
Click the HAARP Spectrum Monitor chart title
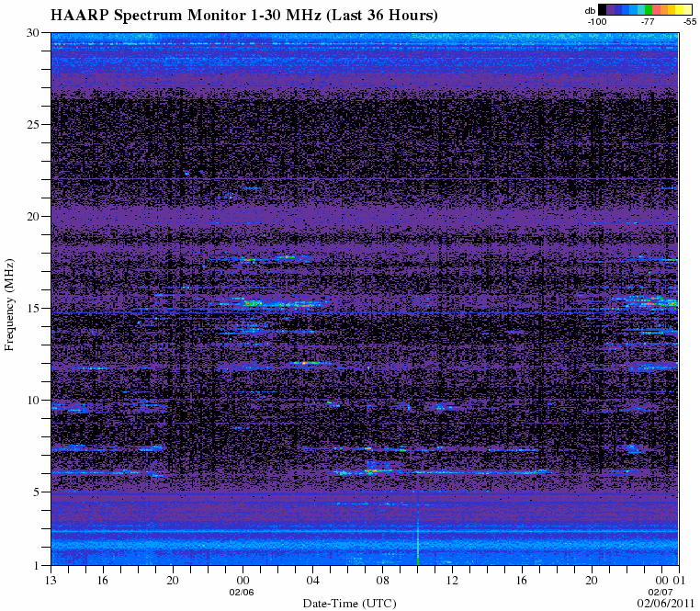pyautogui.click(x=243, y=16)
